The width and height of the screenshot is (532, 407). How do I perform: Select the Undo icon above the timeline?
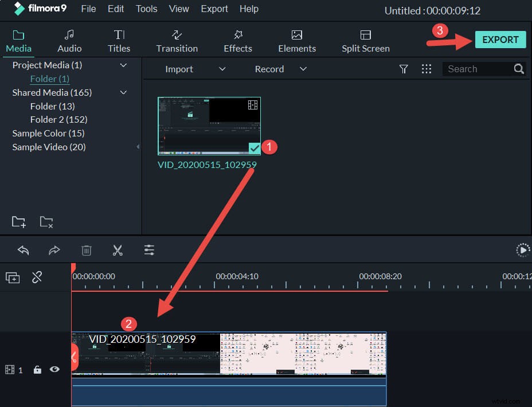point(23,250)
